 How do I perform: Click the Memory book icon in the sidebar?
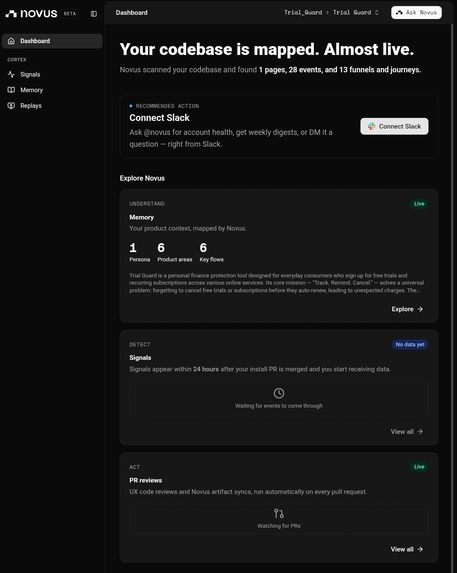[x=11, y=90]
